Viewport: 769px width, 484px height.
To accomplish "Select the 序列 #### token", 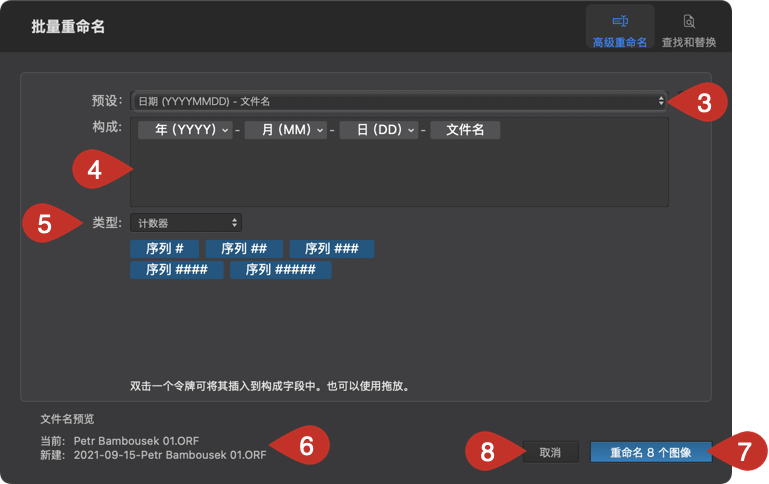I will (177, 270).
